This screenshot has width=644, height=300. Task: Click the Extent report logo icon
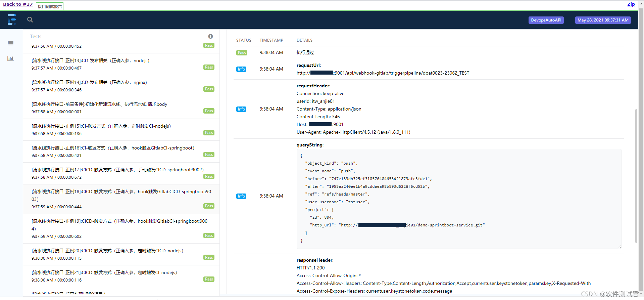pyautogui.click(x=12, y=19)
